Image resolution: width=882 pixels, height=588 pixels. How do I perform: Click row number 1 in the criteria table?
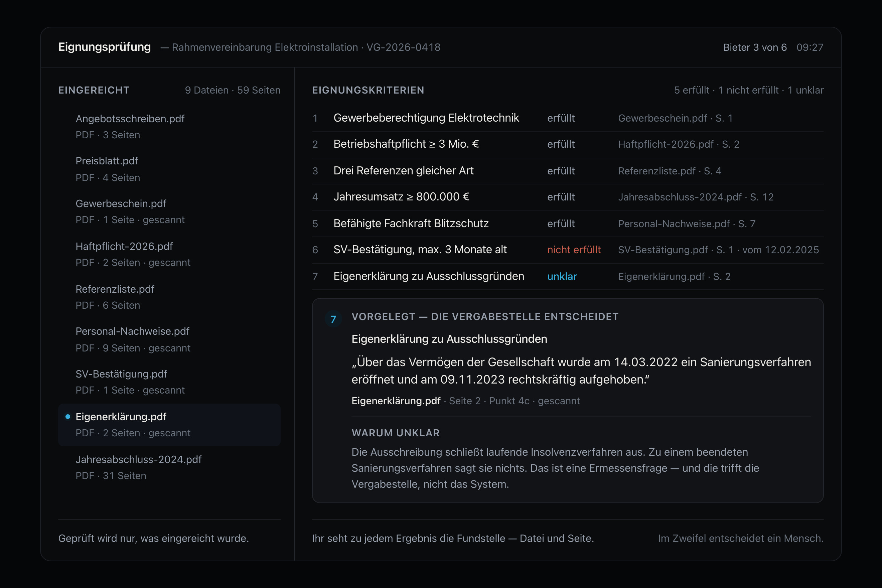315,118
